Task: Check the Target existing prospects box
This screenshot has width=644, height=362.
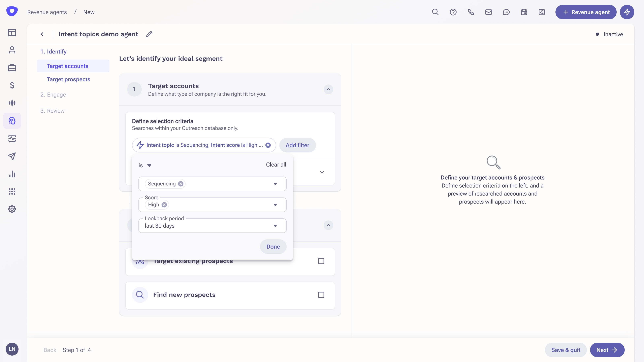Action: pos(321,261)
